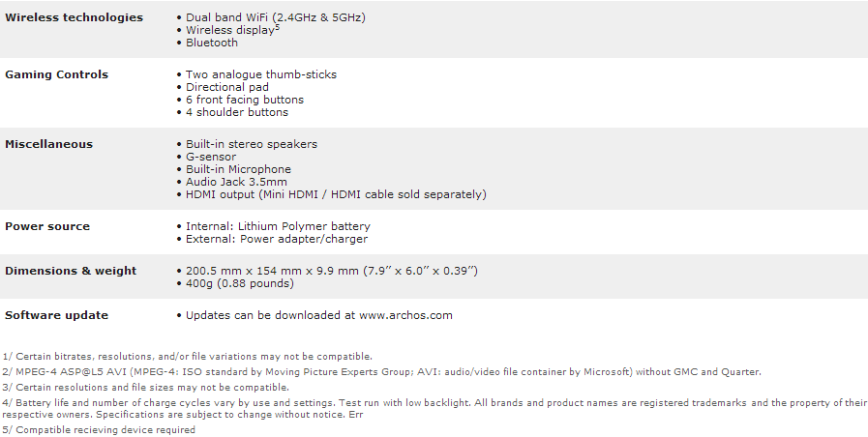Click the "G-sensor" list item

[211, 157]
